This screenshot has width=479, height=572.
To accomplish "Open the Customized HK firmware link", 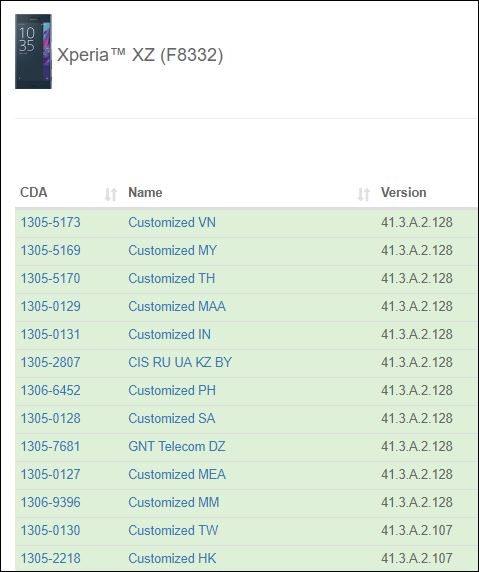I will (x=172, y=559).
